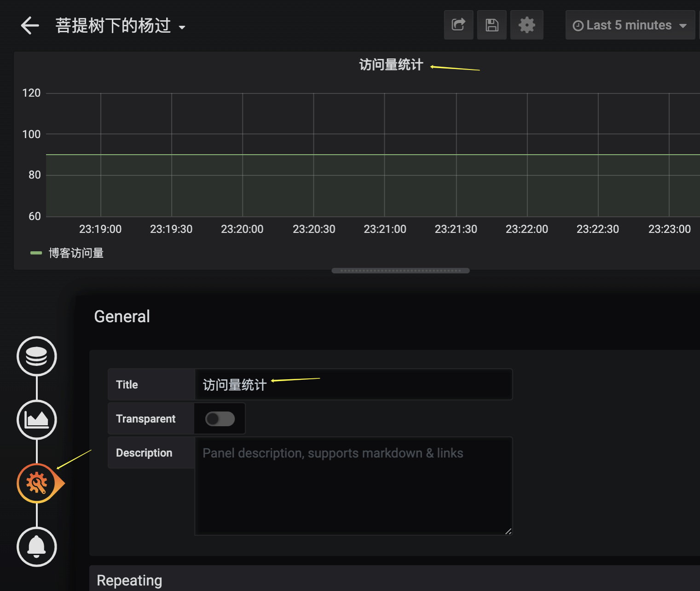Click the 23:21:00 time axis label
700x591 pixels.
(385, 229)
